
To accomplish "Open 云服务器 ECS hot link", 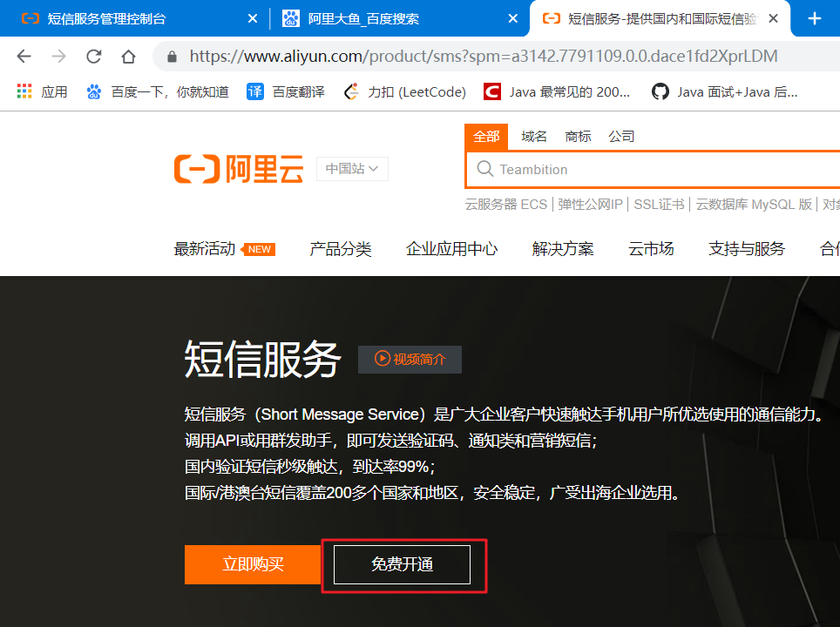I will pyautogui.click(x=506, y=205).
